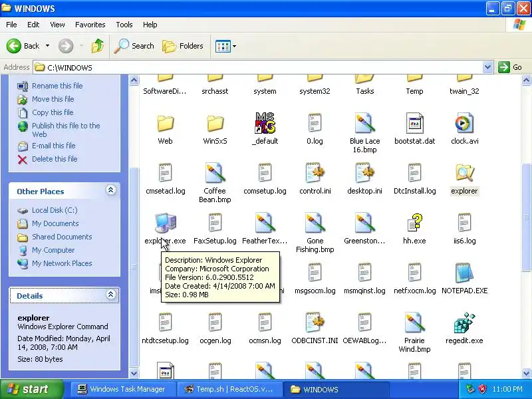Click the Go button
Image resolution: width=532 pixels, height=399 pixels.
click(x=511, y=67)
